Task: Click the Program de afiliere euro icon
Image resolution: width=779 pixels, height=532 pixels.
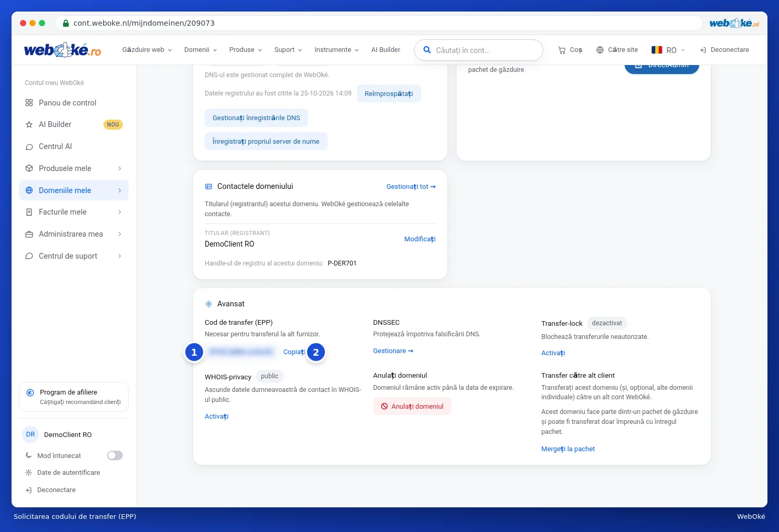Action: coord(30,392)
